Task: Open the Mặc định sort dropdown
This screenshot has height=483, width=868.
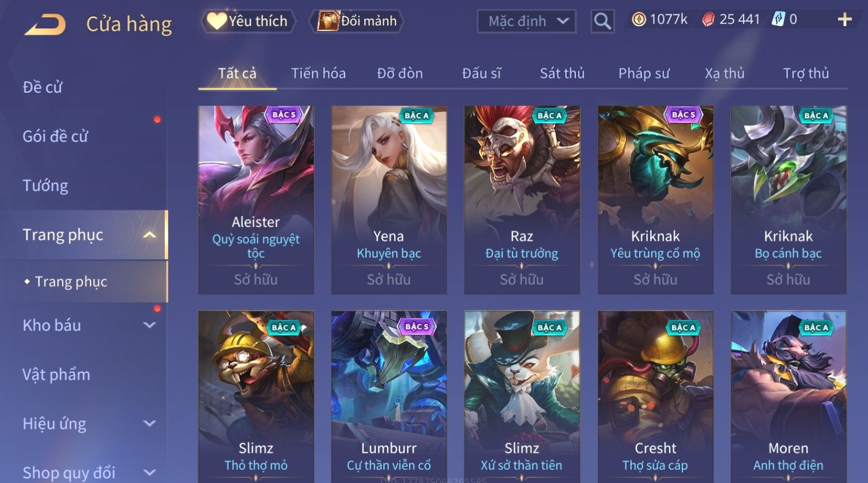Action: 526,21
